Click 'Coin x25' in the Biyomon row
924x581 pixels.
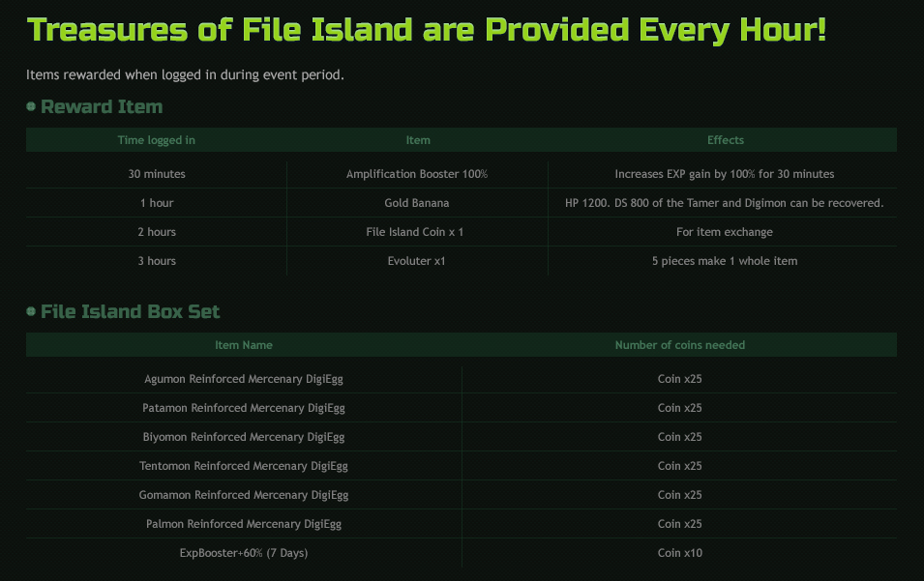click(679, 437)
